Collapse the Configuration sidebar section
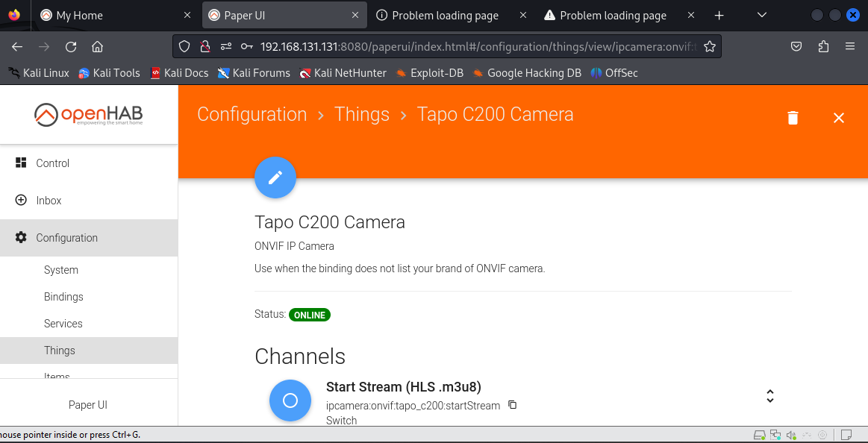Viewport: 868px width, 443px height. (x=66, y=238)
